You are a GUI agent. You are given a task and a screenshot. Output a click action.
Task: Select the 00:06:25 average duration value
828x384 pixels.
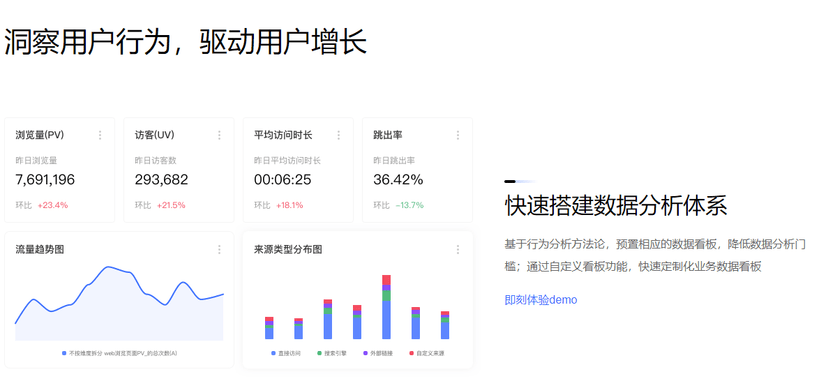(283, 180)
